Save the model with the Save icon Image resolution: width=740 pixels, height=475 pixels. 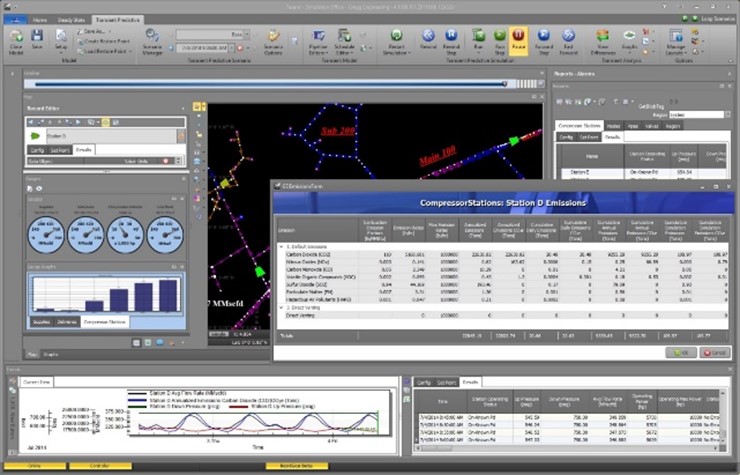point(37,40)
